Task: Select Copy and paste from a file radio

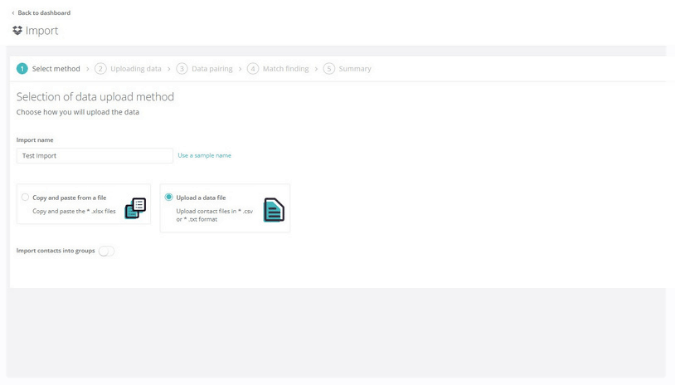Action: (25, 197)
